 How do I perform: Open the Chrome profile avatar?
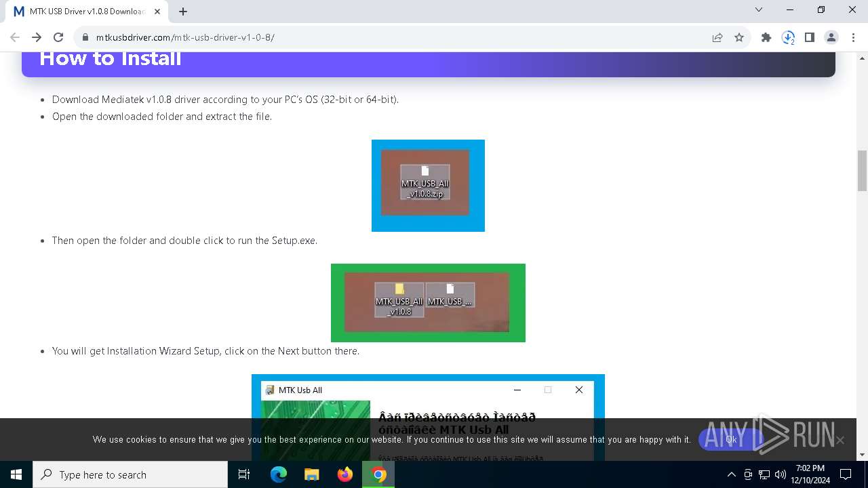click(x=831, y=37)
